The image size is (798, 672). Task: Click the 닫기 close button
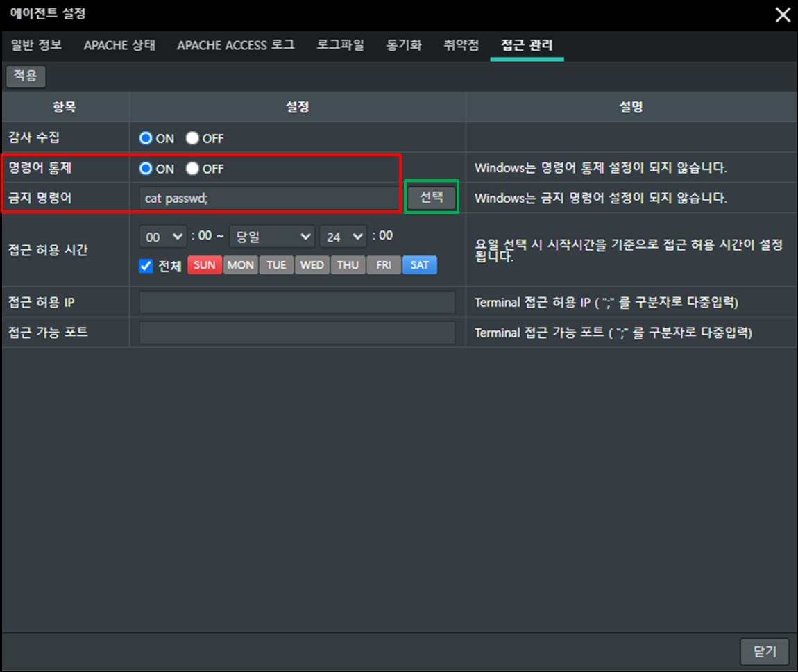(764, 652)
